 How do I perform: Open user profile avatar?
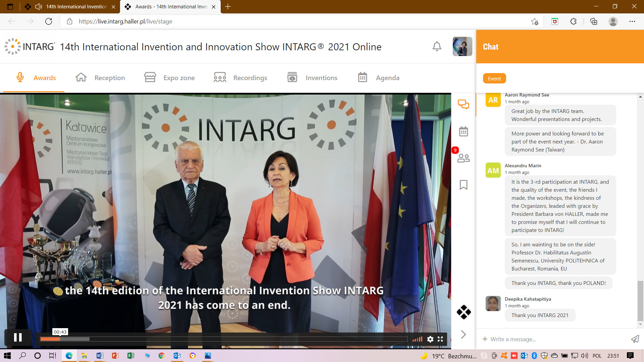click(462, 46)
